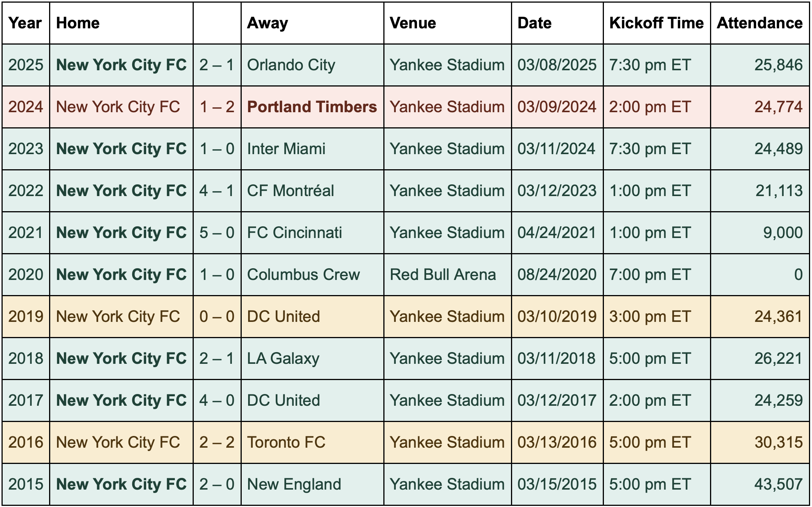Click the 43,507 attendance cell
This screenshot has height=507, width=812.
pyautogui.click(x=778, y=484)
